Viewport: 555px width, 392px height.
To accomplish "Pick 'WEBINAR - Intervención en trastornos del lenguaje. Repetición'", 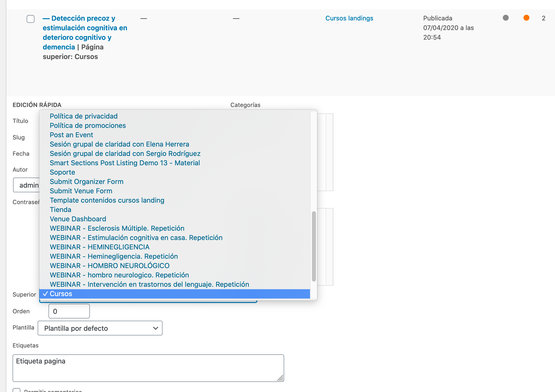I will (x=175, y=284).
